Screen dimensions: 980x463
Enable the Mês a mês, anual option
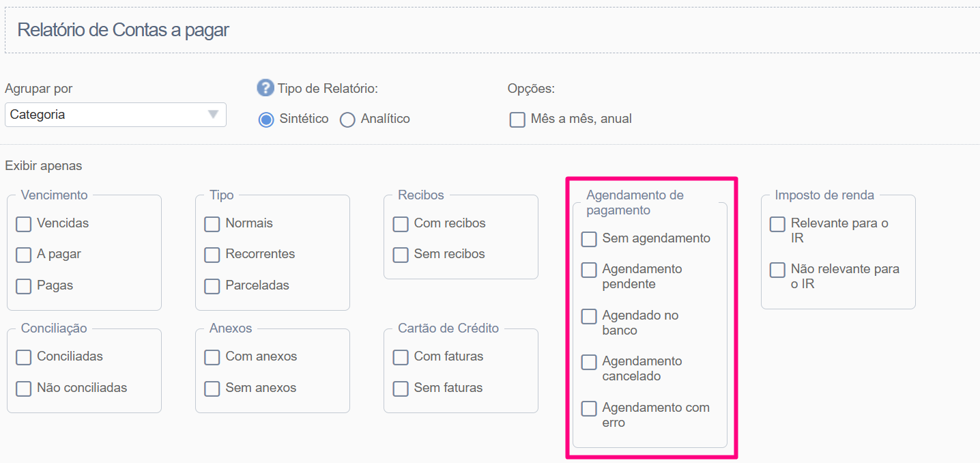pos(517,120)
